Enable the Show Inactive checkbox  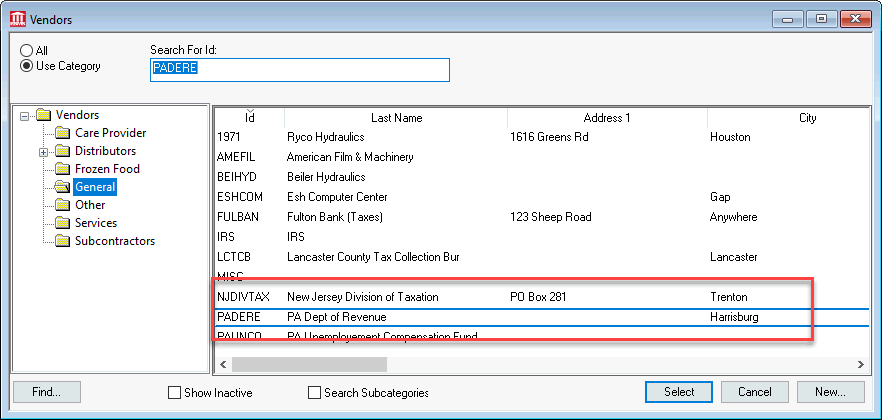tap(175, 393)
